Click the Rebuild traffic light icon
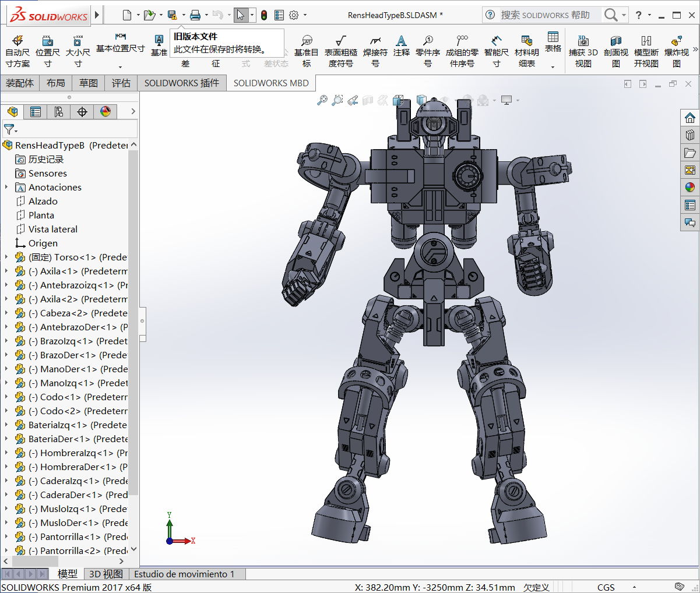This screenshot has height=593, width=700. pos(264,15)
